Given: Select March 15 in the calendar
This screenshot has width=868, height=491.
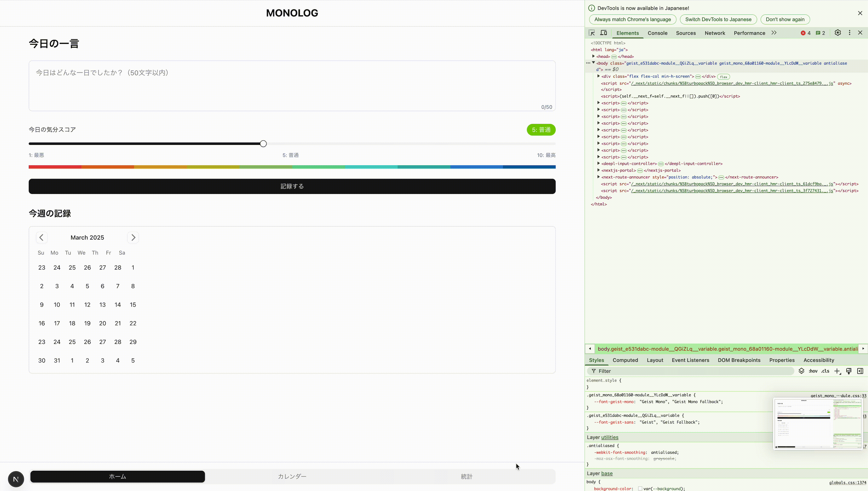Looking at the screenshot, I should (133, 305).
